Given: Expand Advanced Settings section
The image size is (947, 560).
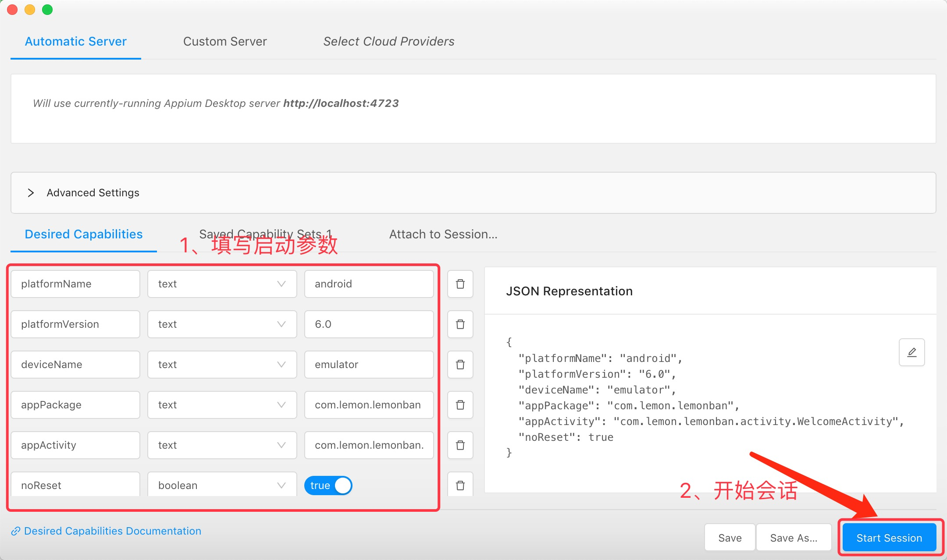Looking at the screenshot, I should [31, 193].
